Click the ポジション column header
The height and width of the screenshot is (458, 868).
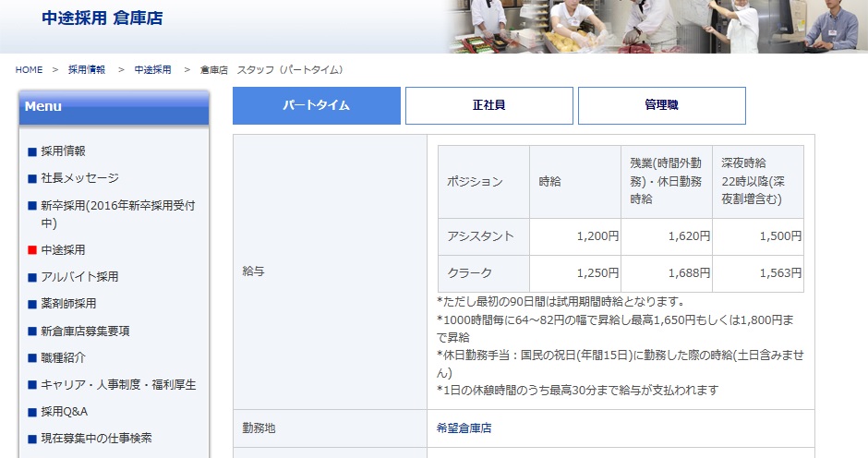pyautogui.click(x=483, y=182)
